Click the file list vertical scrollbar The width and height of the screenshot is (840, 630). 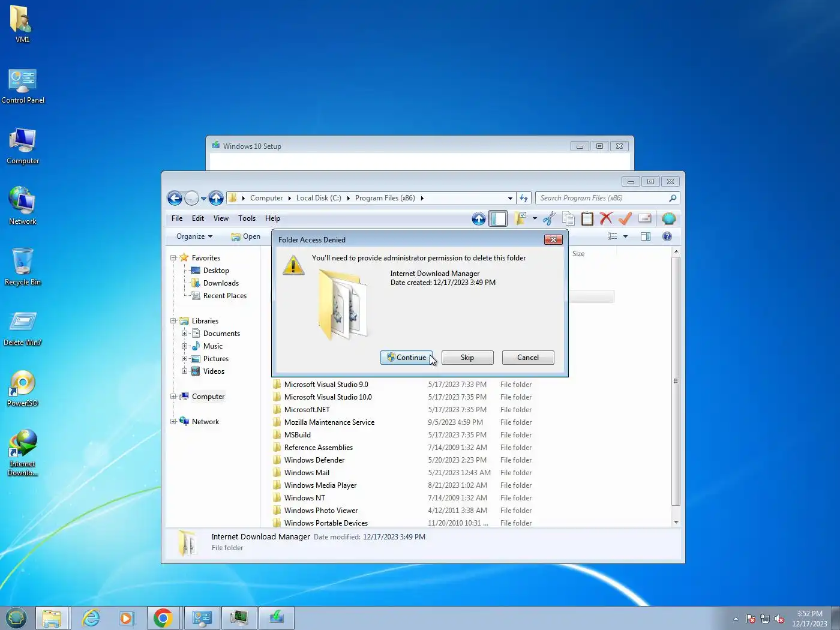coord(676,381)
